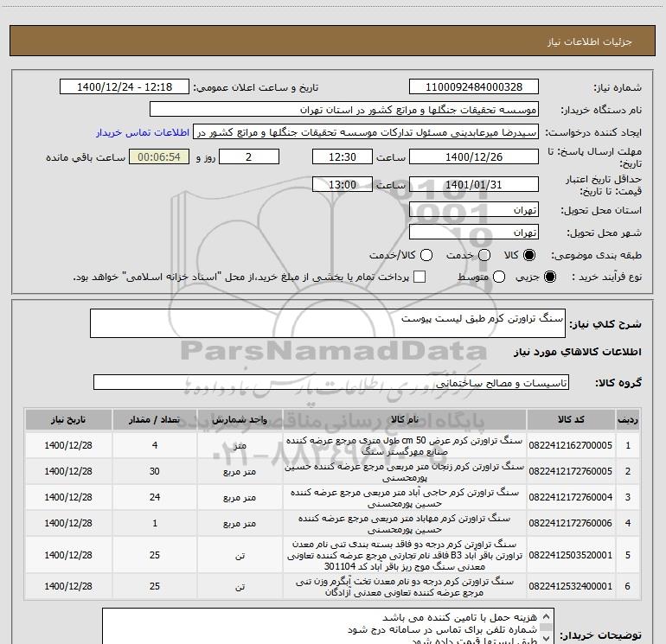
Task: Select the کالا radio button
Action: (529, 255)
